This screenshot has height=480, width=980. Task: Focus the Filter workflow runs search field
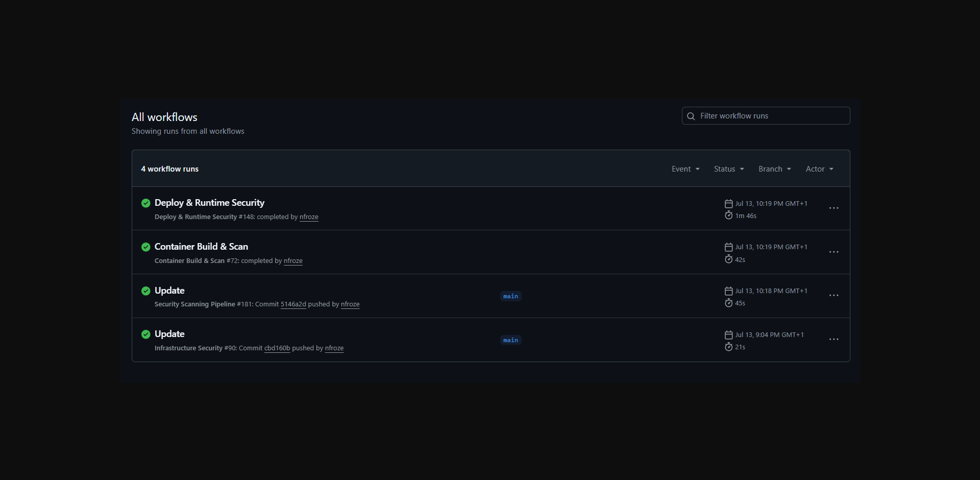pos(771,116)
